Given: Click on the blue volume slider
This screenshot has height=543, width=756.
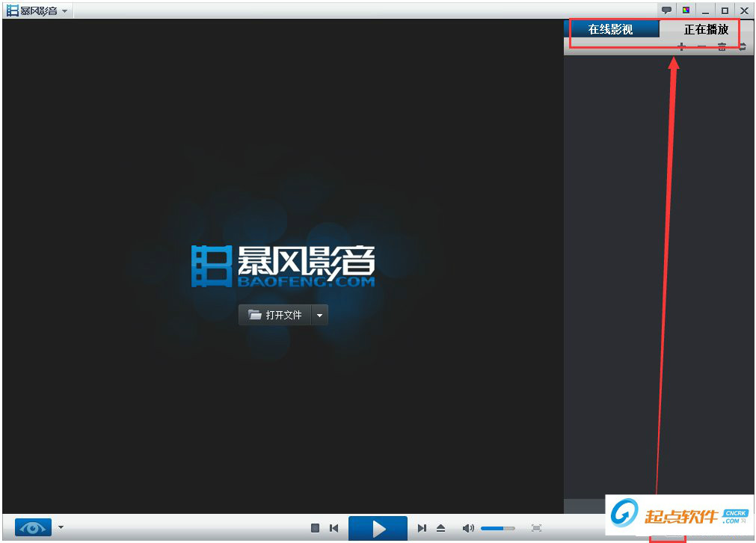Looking at the screenshot, I should tap(497, 529).
